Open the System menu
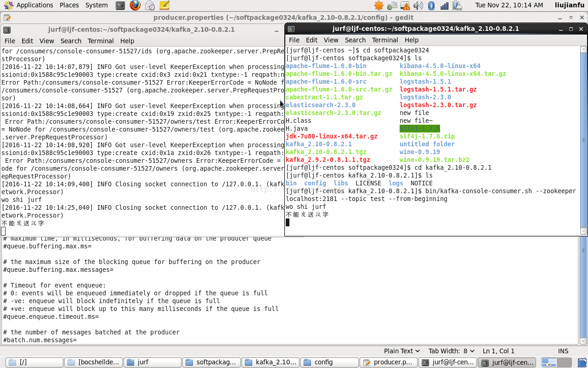The height and width of the screenshot is (368, 588). click(x=96, y=5)
